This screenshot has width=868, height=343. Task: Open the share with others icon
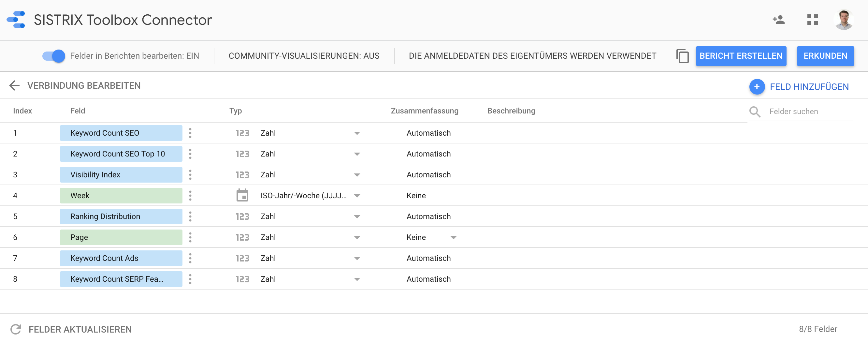[x=778, y=20]
